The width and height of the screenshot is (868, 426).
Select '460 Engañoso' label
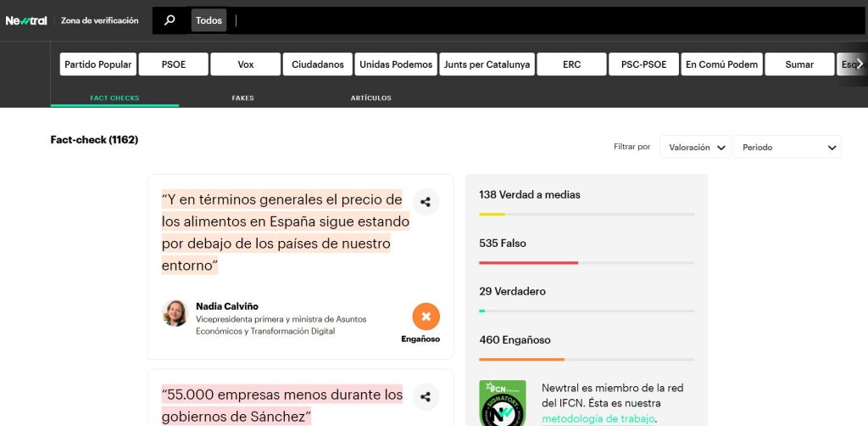(x=515, y=339)
